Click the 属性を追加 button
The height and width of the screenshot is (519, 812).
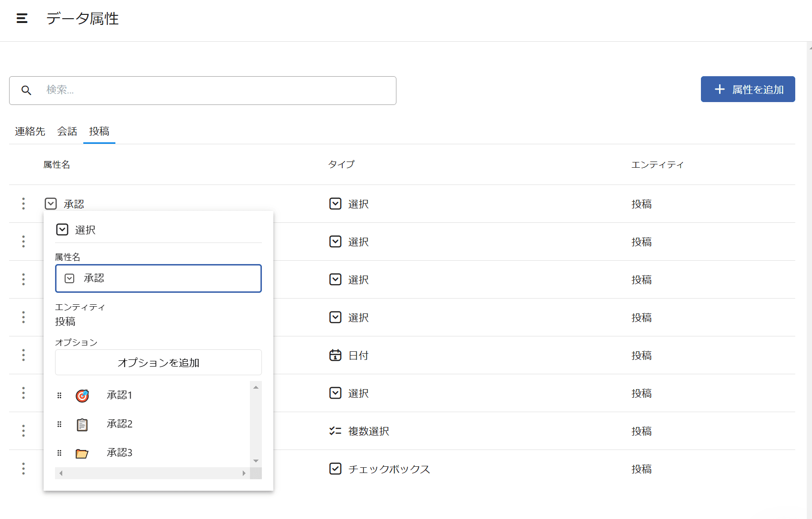[x=747, y=89]
